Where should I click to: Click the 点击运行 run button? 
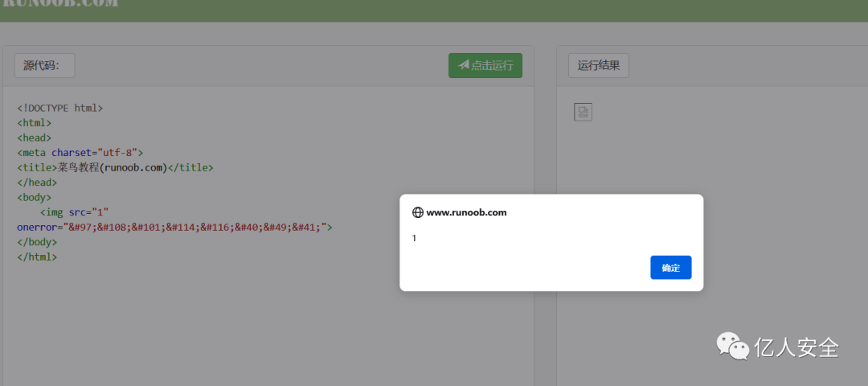pyautogui.click(x=485, y=65)
